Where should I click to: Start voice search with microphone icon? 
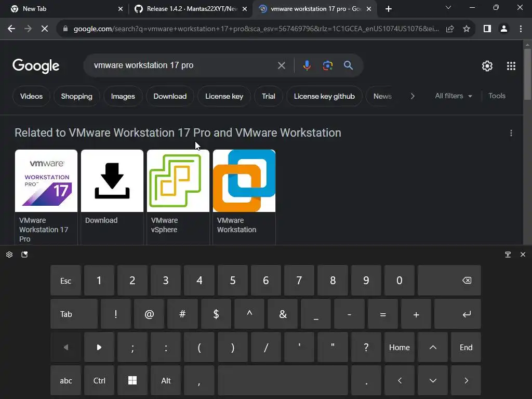307,65
